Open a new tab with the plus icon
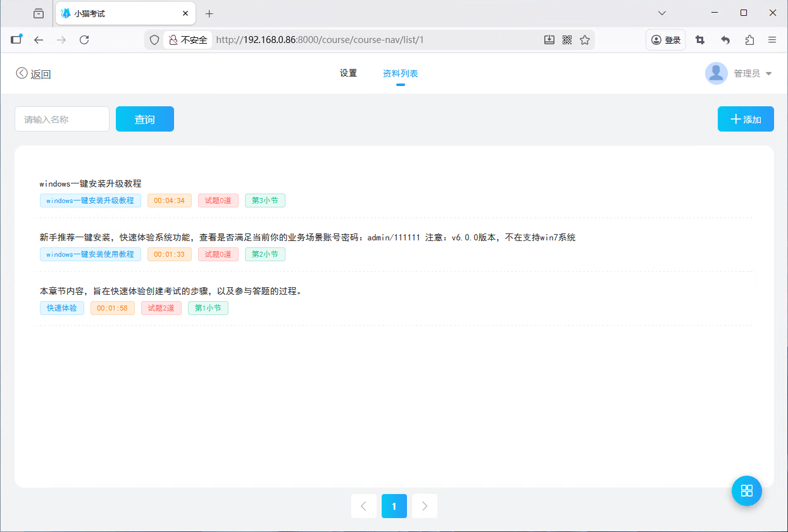This screenshot has width=788, height=532. [210, 13]
